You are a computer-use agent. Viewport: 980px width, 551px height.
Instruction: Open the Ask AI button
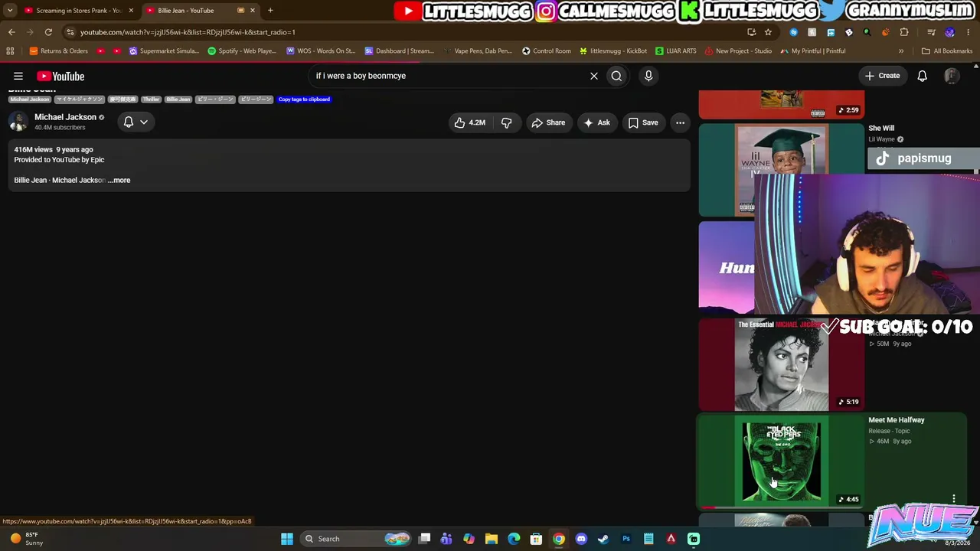tap(596, 122)
